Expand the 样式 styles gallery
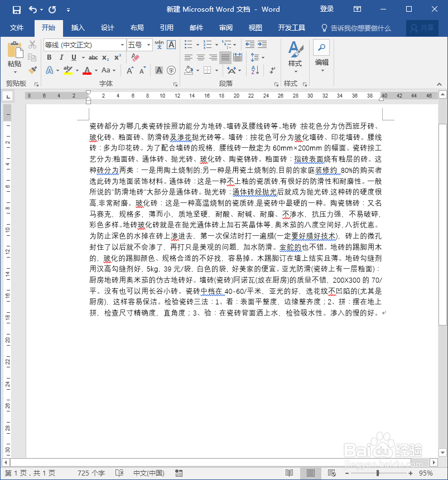Image resolution: width=448 pixels, height=480 pixels. click(x=295, y=57)
